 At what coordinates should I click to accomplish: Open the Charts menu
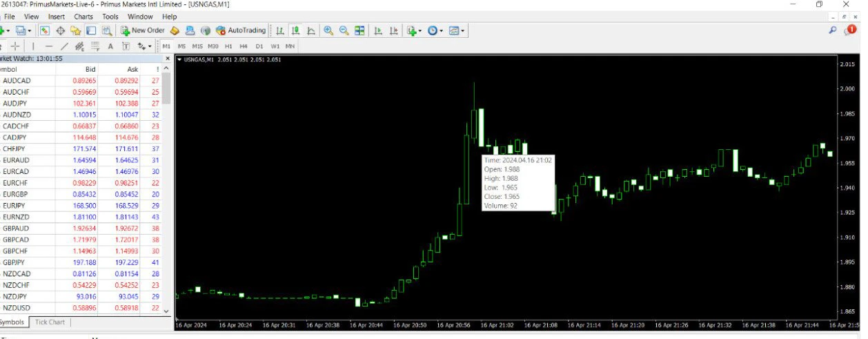[x=83, y=17]
